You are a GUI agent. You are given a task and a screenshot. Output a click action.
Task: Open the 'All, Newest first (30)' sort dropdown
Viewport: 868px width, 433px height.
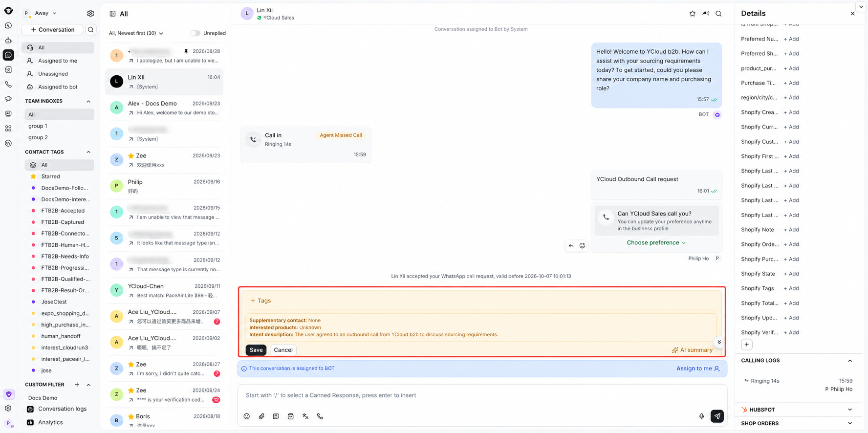click(136, 33)
